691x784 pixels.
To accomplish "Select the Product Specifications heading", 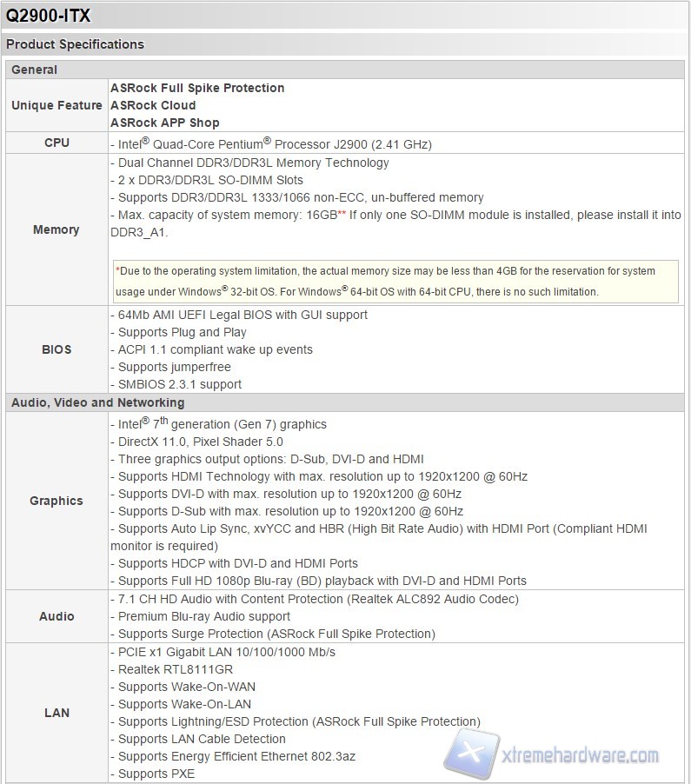I will point(76,44).
